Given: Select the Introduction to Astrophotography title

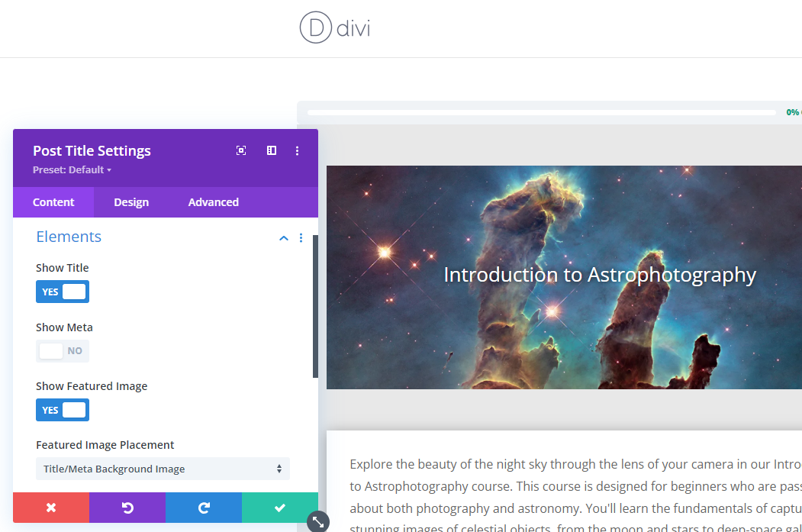Looking at the screenshot, I should (600, 275).
